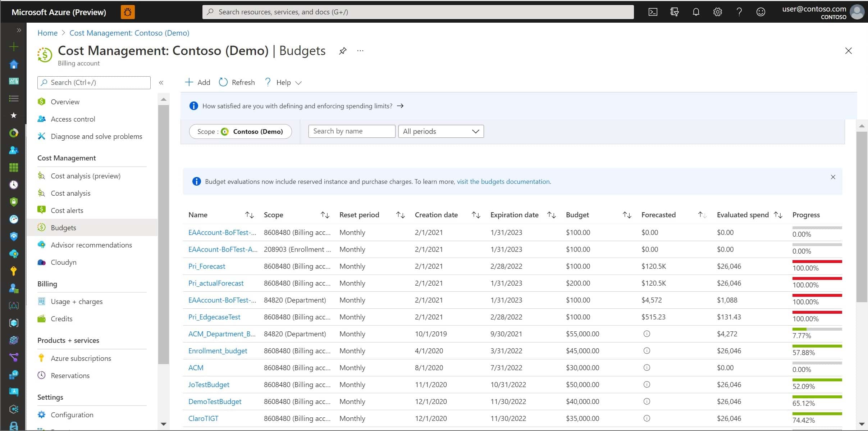Open Dashboard icon in left rail
The height and width of the screenshot is (431, 868).
[14, 81]
